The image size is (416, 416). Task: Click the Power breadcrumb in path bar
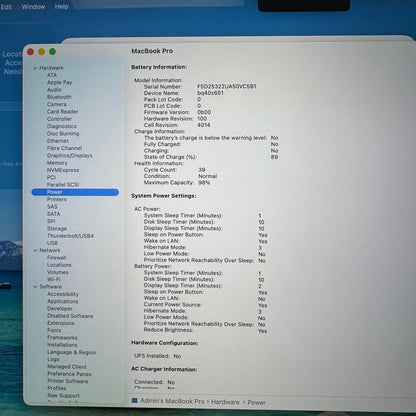pos(256,403)
